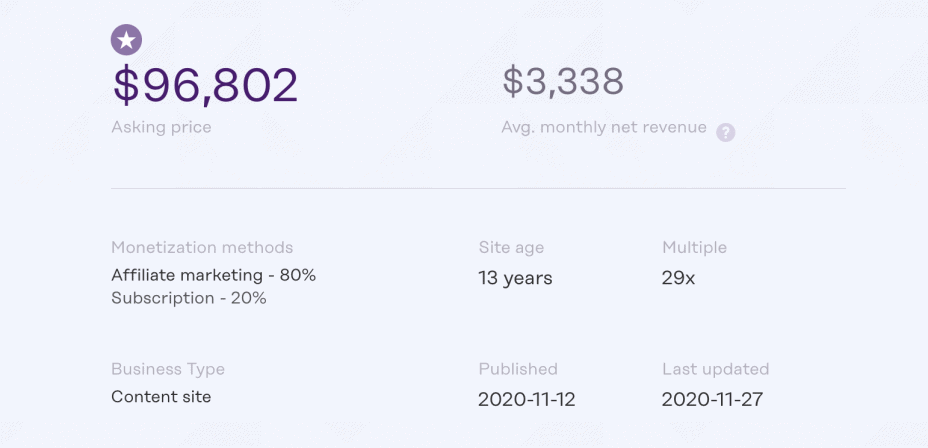Select the 'Avg. monthly net revenue' label
This screenshot has height=448, width=928.
(604, 127)
